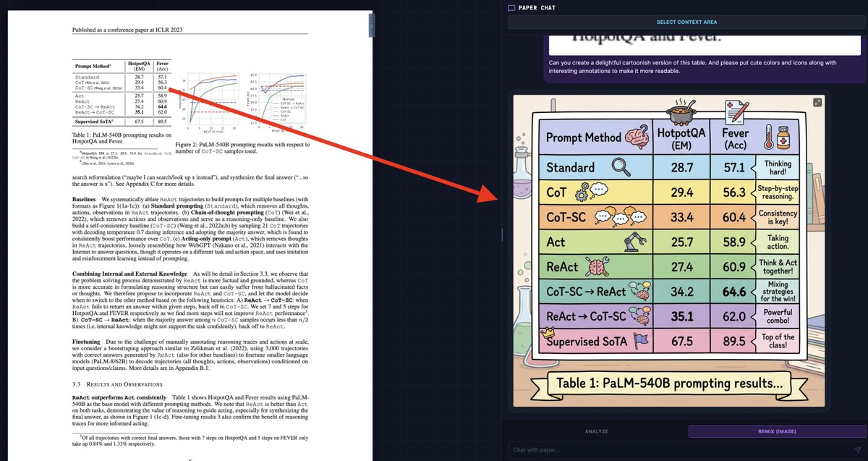Grab the PDF viewer scrollbar thumb
The image size is (868, 461).
pyautogui.click(x=372, y=27)
